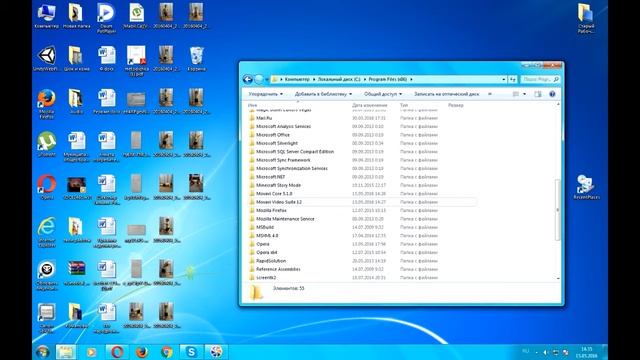Select the Internet Explorer desktop shortcut
640x360 pixels.
point(47,231)
